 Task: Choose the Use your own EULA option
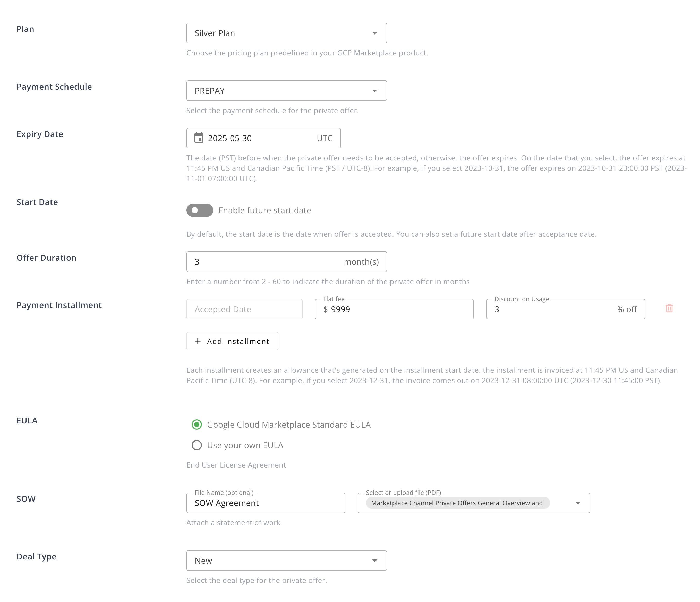[x=197, y=445]
